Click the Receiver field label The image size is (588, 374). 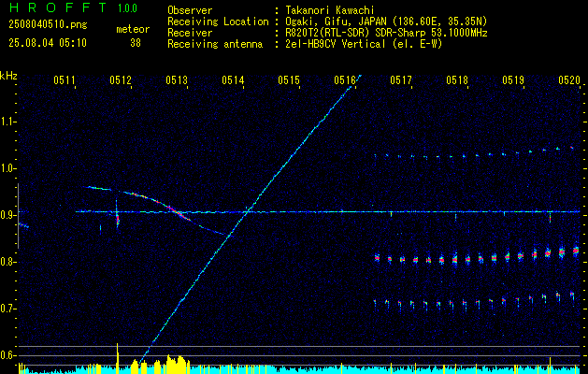(x=190, y=33)
